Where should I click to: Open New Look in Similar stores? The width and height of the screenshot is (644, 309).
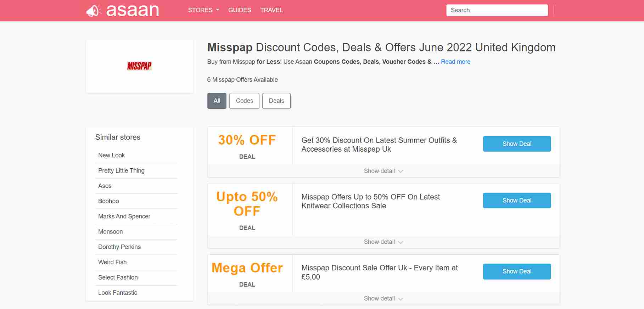[112, 156]
